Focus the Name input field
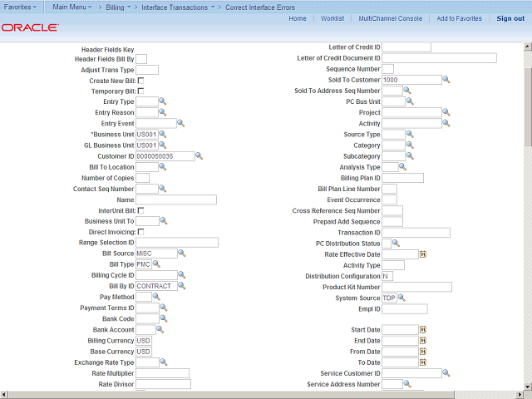Image resolution: width=532 pixels, height=399 pixels. tap(176, 199)
